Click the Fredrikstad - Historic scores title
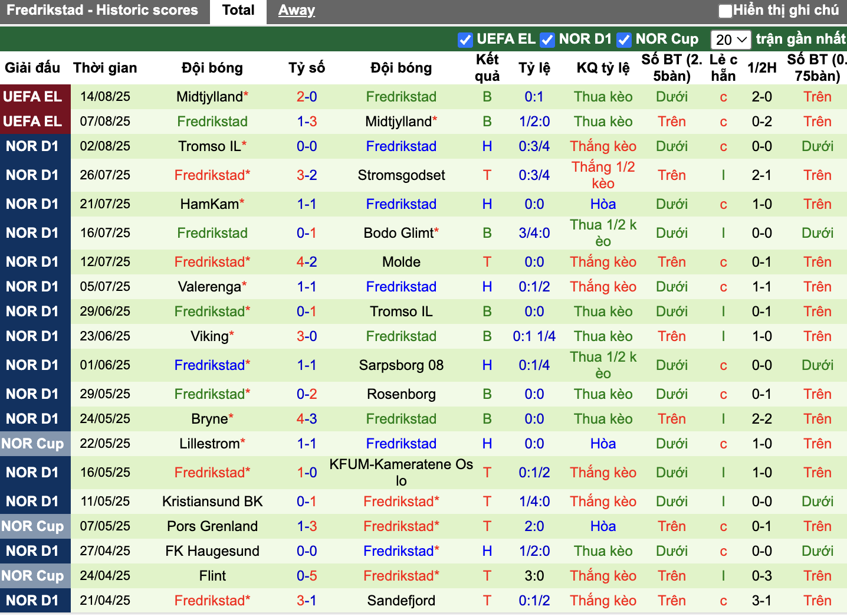 [102, 10]
